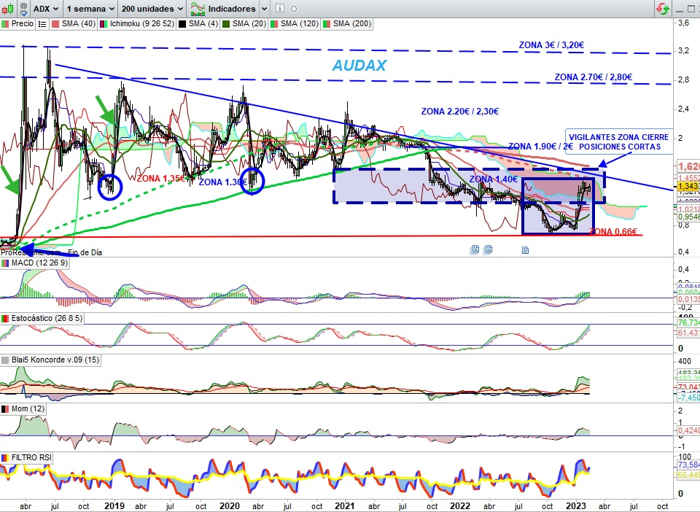Click the dark green SMA (20) swatch

pyautogui.click(x=226, y=24)
